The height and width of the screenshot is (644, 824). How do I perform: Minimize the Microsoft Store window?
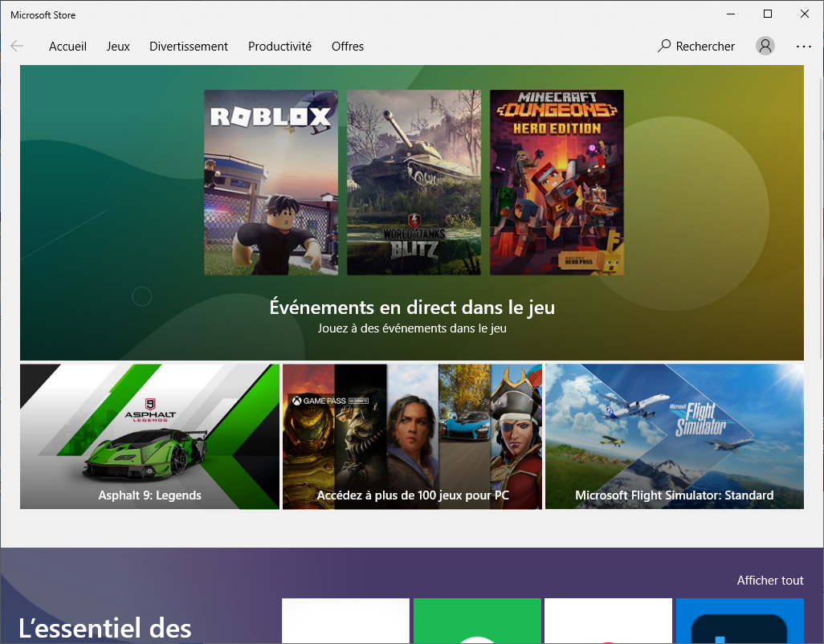[x=731, y=14]
